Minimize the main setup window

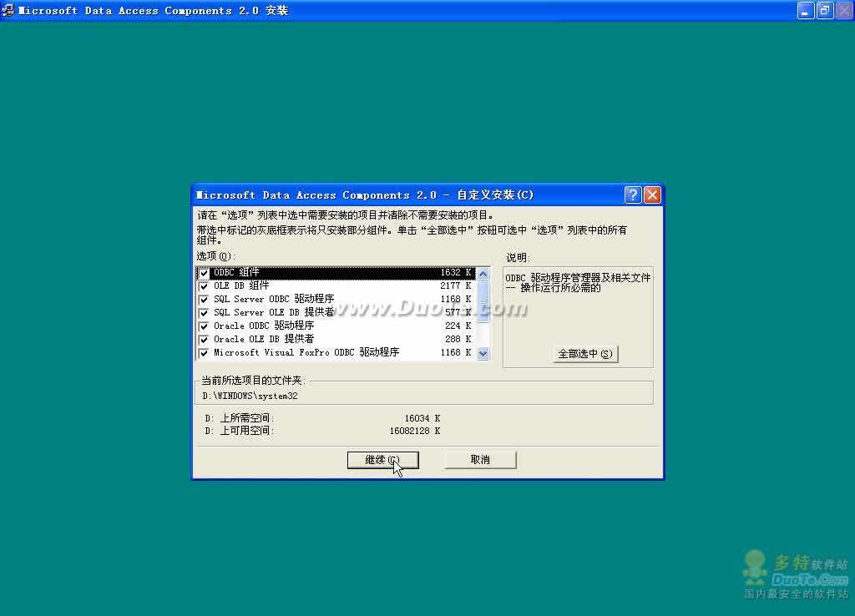pyautogui.click(x=806, y=10)
